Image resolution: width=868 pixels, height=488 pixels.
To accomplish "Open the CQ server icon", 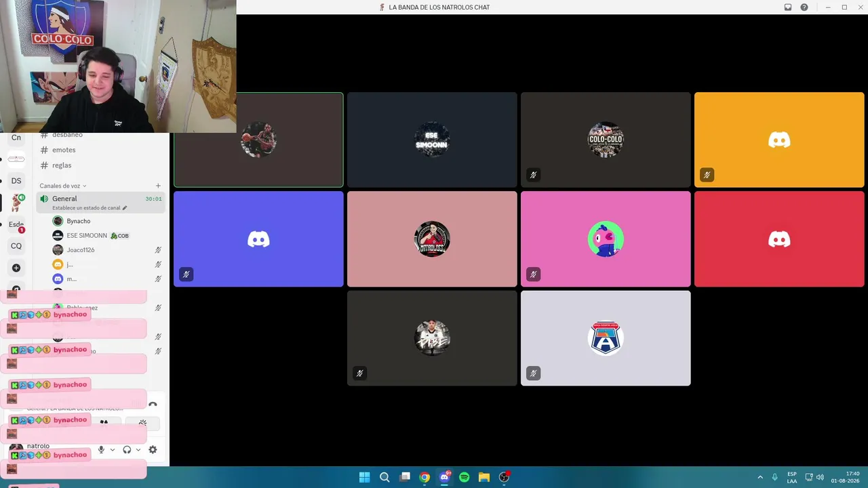I will (16, 246).
